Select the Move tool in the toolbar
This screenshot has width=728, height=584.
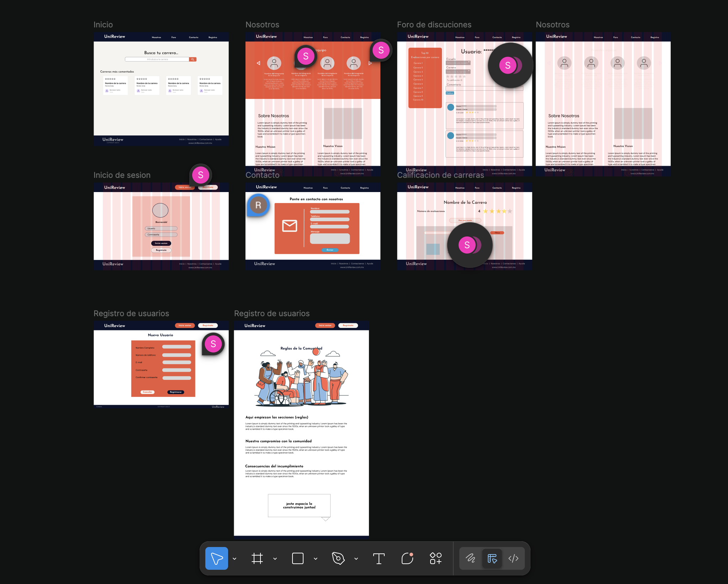coord(216,558)
